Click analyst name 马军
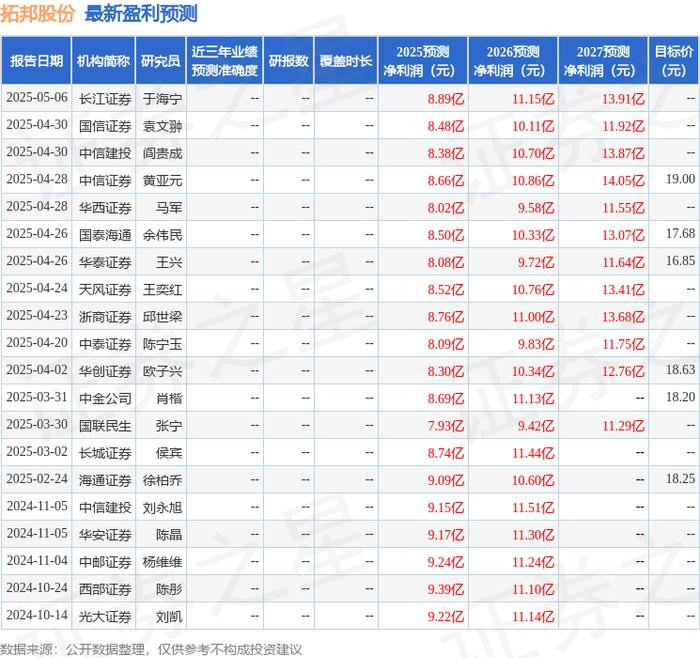 pos(169,208)
